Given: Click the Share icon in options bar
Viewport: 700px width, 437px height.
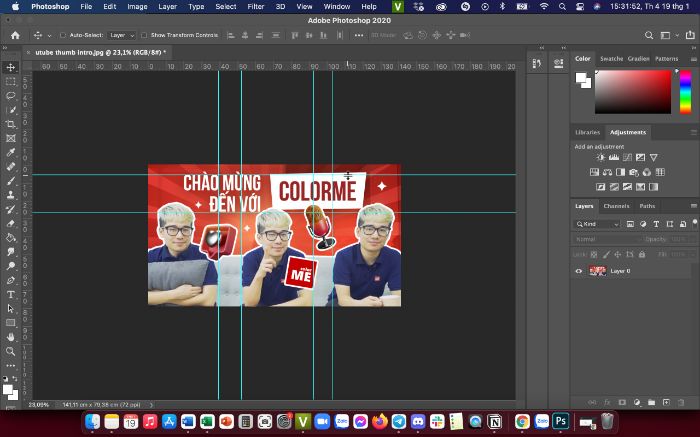Looking at the screenshot, I should pyautogui.click(x=690, y=35).
